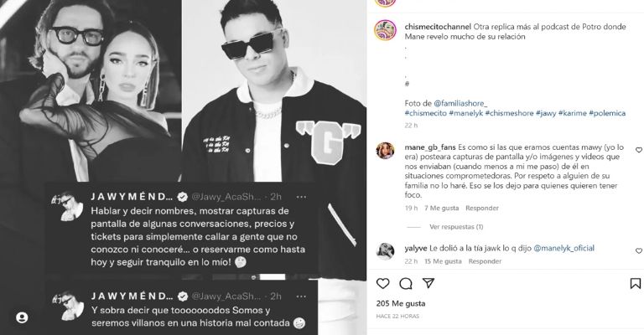This screenshot has width=644, height=335.
Task: Share the post via paper plane icon
Action: tap(428, 283)
